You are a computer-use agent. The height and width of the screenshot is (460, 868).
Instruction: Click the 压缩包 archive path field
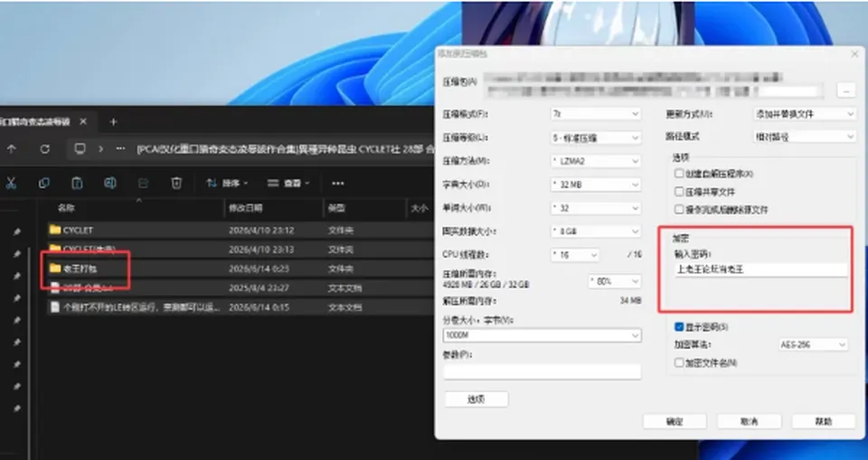653,85
